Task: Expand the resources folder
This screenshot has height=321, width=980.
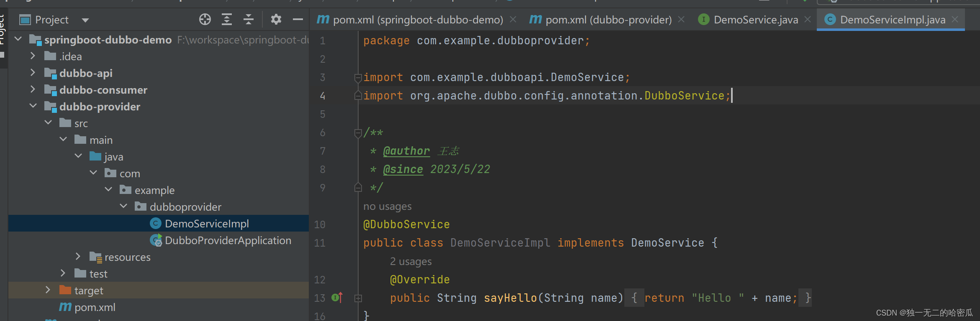Action: [x=78, y=257]
